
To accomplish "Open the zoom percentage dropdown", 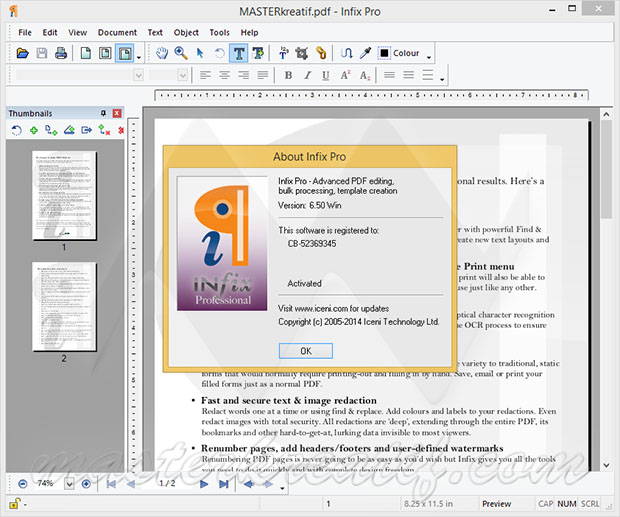I will [x=69, y=484].
